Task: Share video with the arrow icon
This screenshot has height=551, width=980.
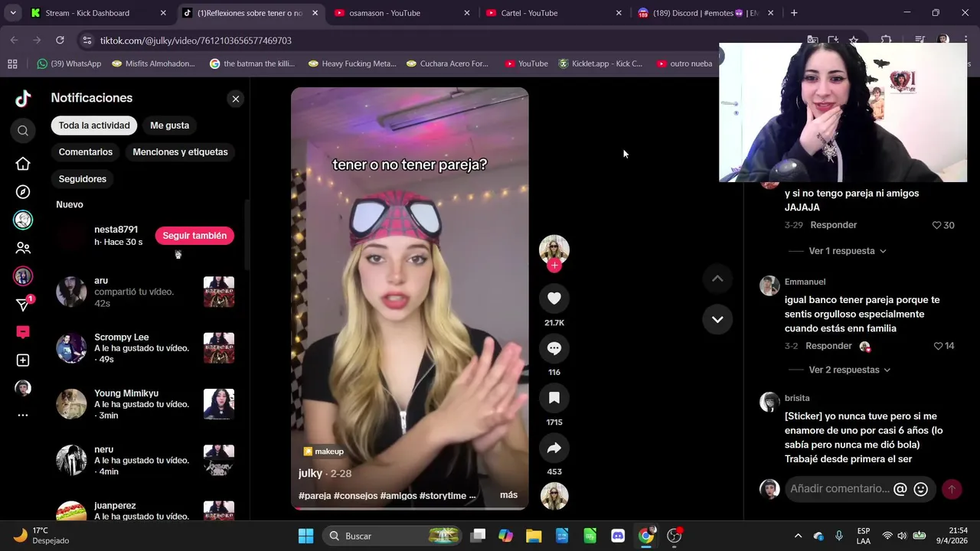Action: click(x=554, y=448)
